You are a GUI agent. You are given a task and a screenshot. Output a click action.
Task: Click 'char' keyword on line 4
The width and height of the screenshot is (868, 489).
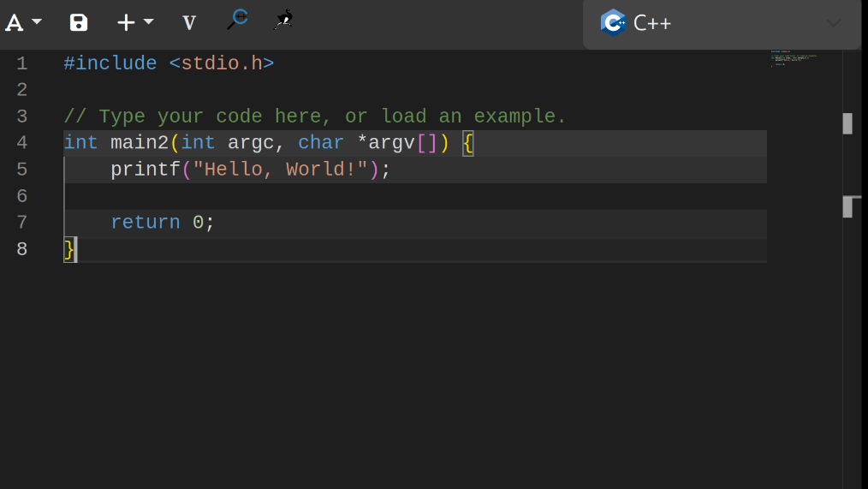(x=321, y=143)
